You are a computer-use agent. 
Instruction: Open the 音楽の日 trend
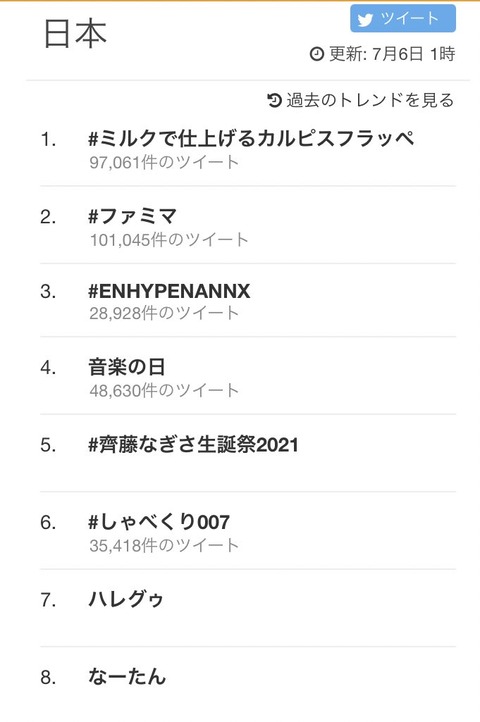[x=127, y=367]
